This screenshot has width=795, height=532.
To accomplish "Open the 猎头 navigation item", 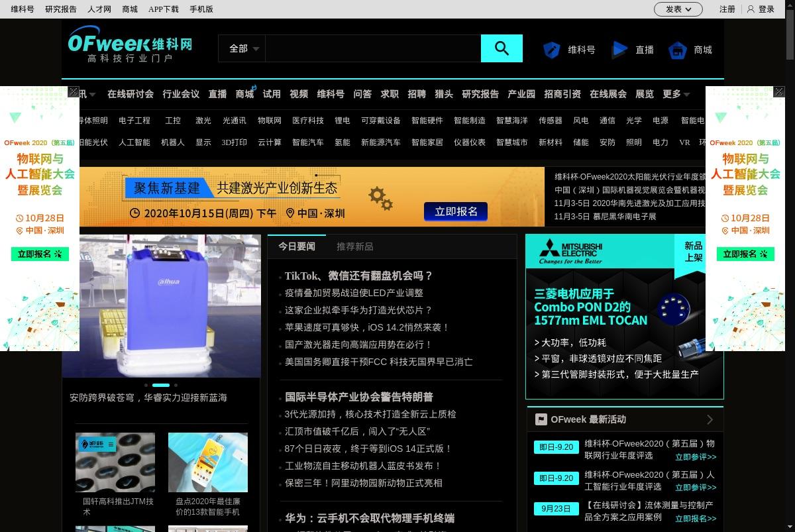I will coord(444,94).
